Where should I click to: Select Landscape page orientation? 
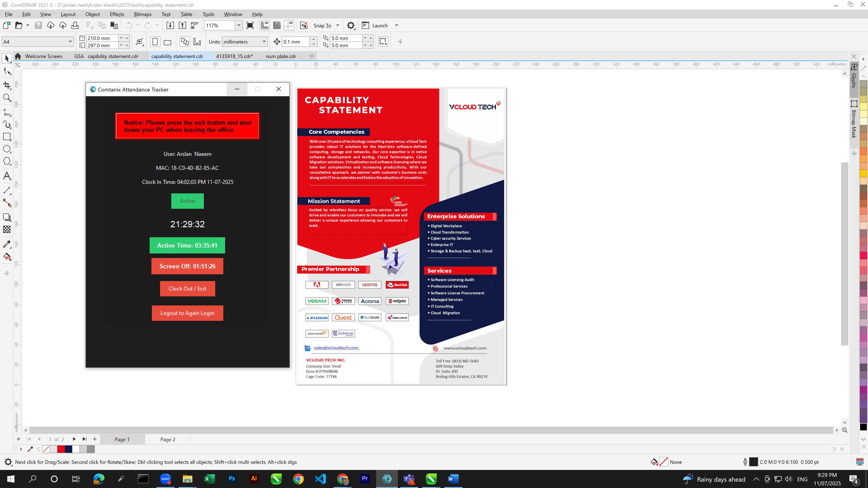pos(167,42)
